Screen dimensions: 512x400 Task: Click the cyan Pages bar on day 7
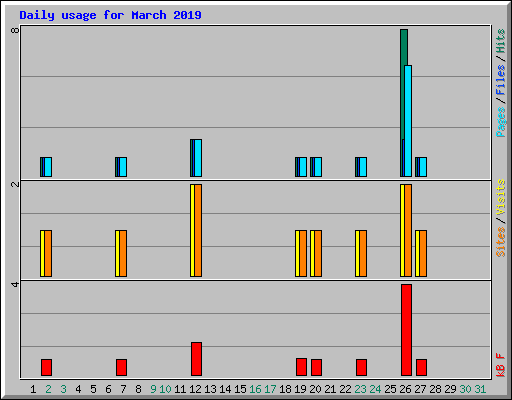[123, 167]
